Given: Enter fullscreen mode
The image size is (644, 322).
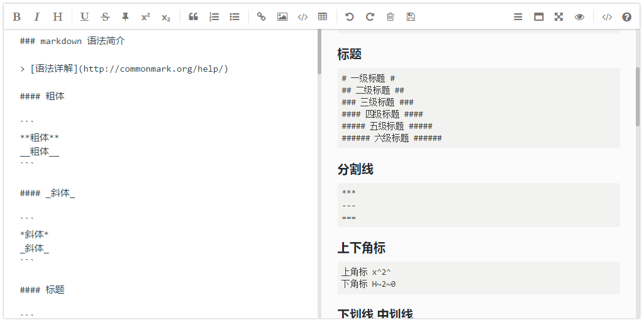Looking at the screenshot, I should click(559, 17).
